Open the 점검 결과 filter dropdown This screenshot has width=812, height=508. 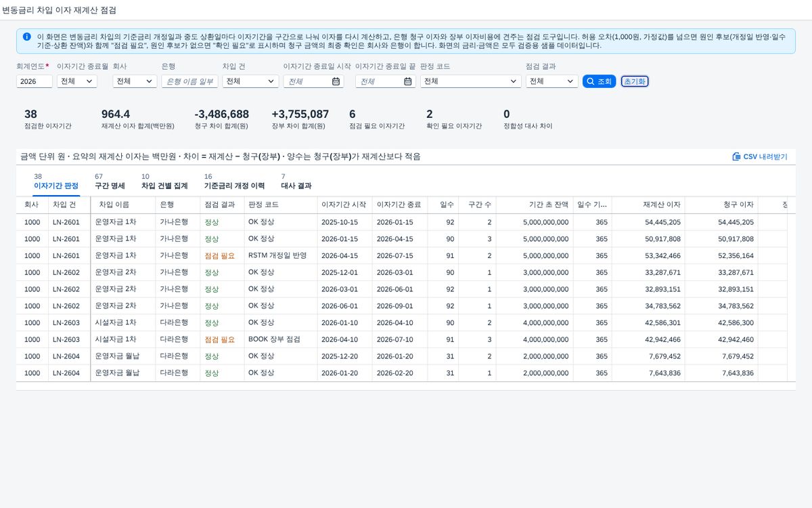pos(551,81)
